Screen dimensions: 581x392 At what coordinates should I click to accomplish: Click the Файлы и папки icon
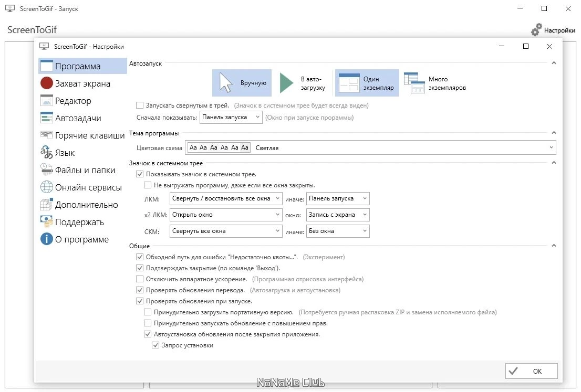click(x=47, y=169)
